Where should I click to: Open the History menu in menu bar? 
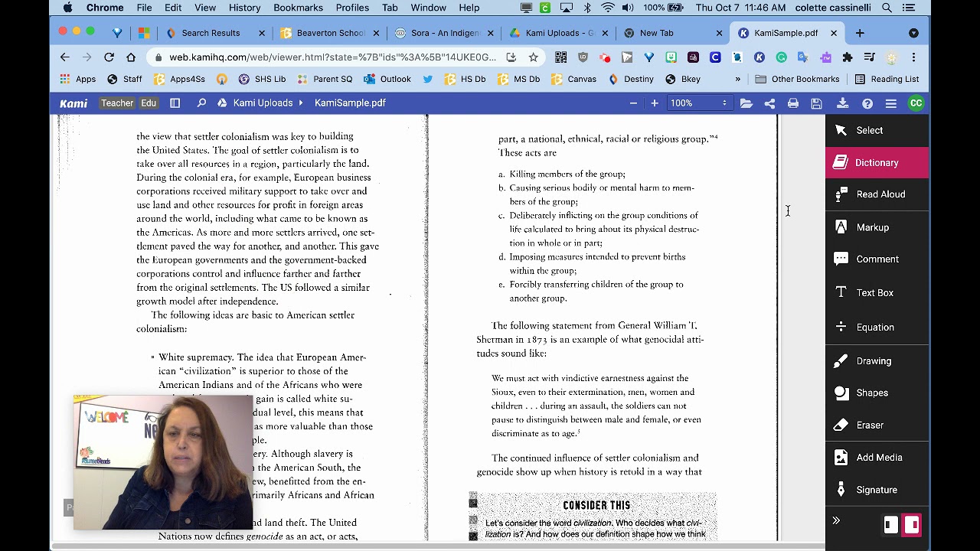[x=244, y=8]
